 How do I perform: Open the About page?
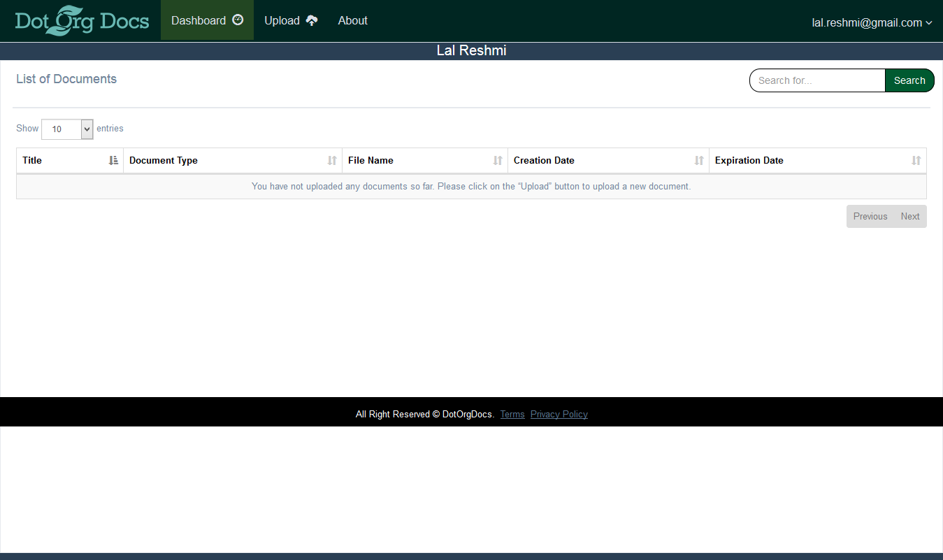[352, 20]
